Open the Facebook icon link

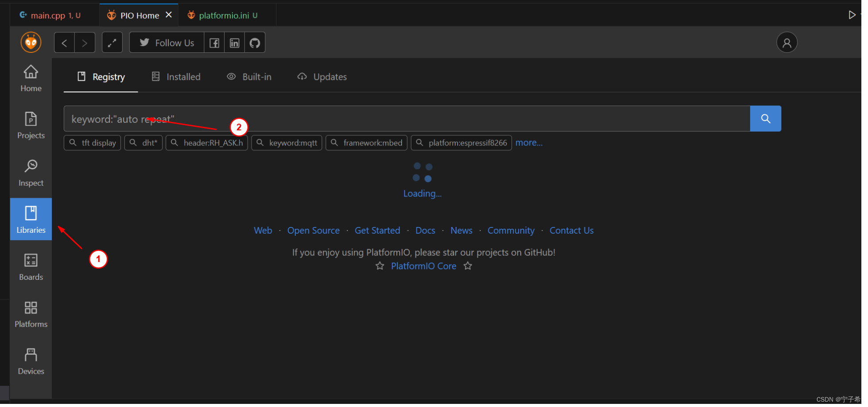point(215,43)
